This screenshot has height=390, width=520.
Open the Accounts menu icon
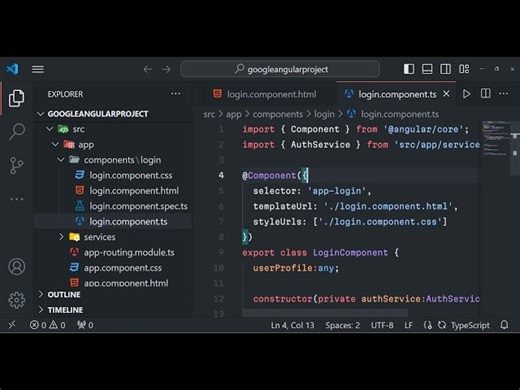[16, 267]
